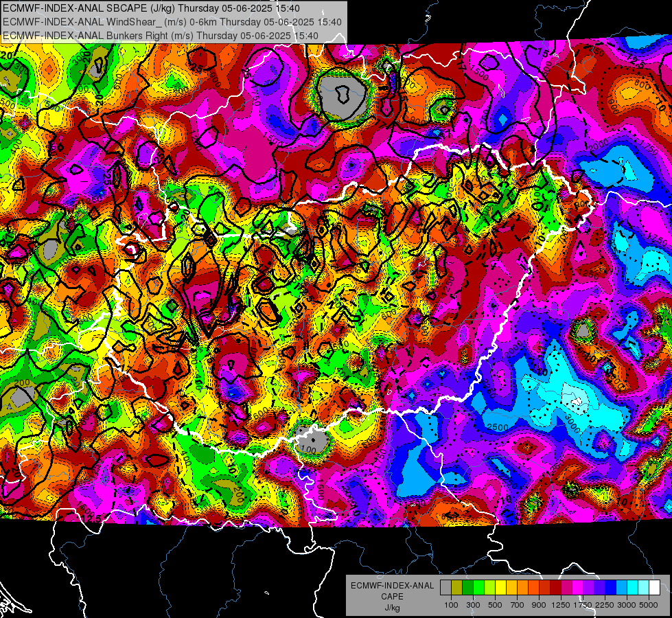Click the SBCAPE (J/kg) title line
Image resolution: width=672 pixels, height=618 pixels.
(x=151, y=8)
